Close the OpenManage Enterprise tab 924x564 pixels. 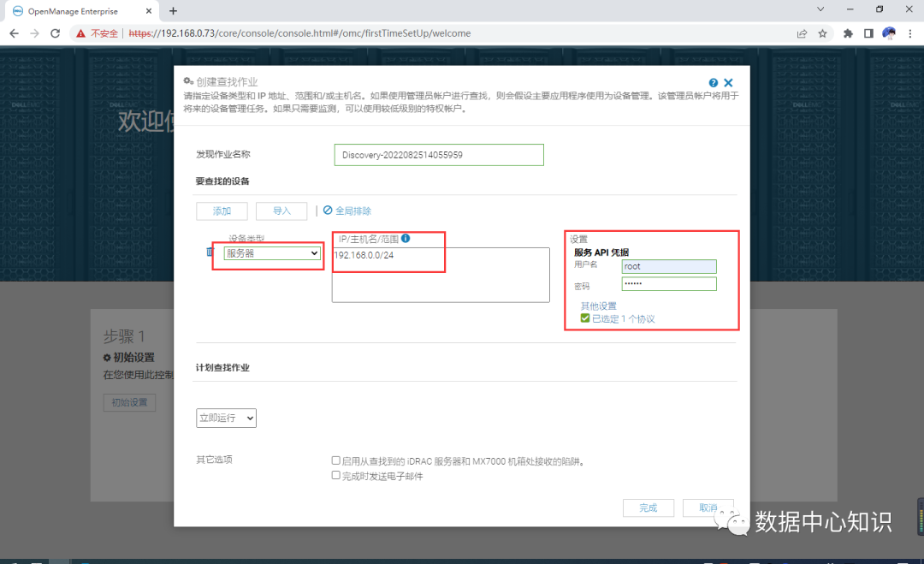click(149, 11)
